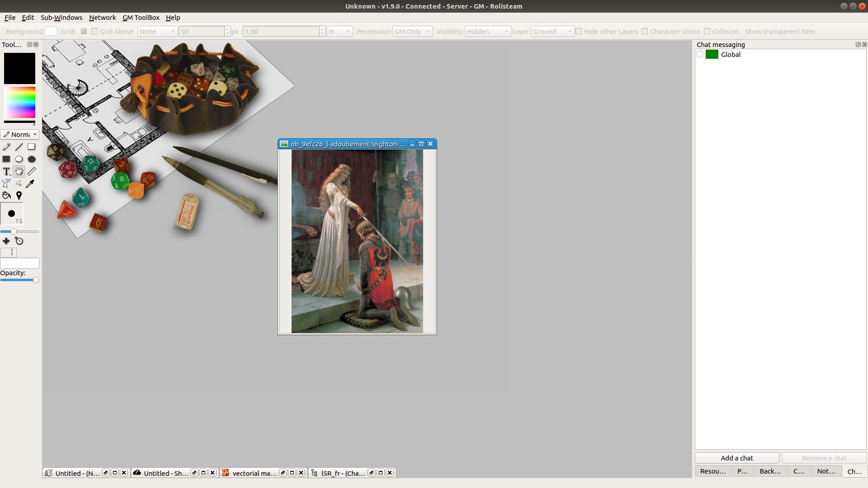Click the Add a chat button

point(737,458)
